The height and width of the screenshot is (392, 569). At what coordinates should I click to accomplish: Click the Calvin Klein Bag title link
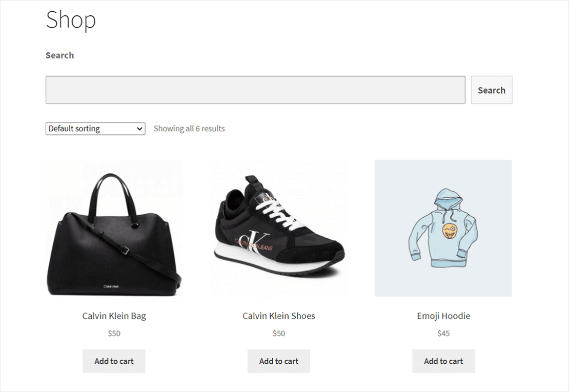[x=114, y=316]
